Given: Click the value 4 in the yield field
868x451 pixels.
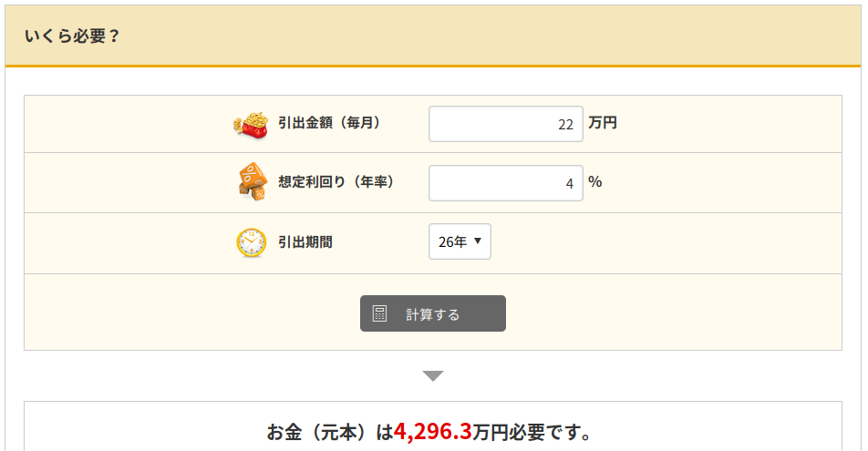Looking at the screenshot, I should pos(570,184).
